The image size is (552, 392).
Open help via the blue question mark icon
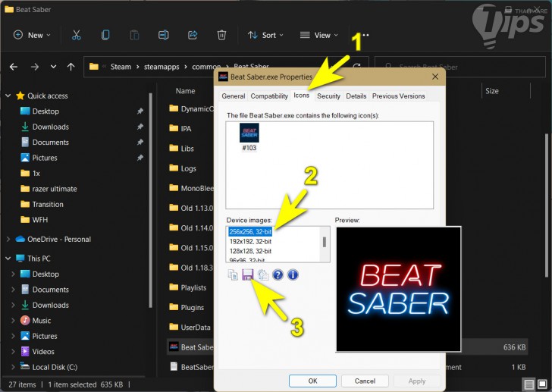[x=278, y=274]
